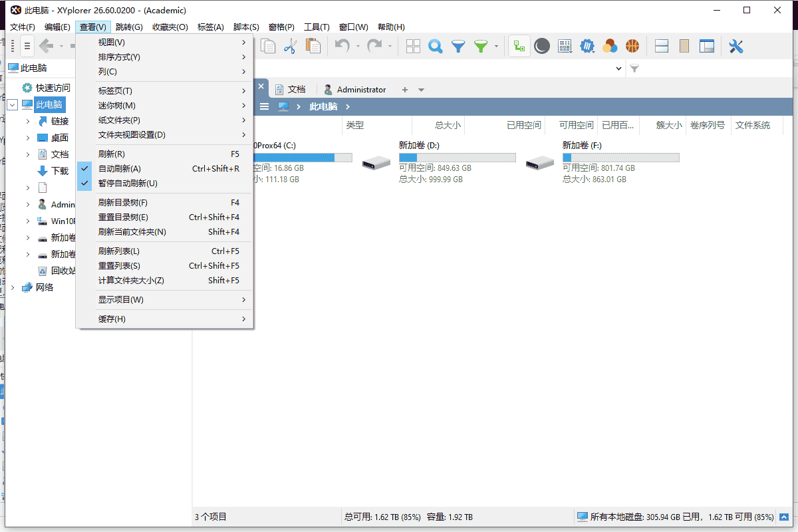This screenshot has width=798, height=532.
Task: Click the new tab plus button
Action: [405, 89]
